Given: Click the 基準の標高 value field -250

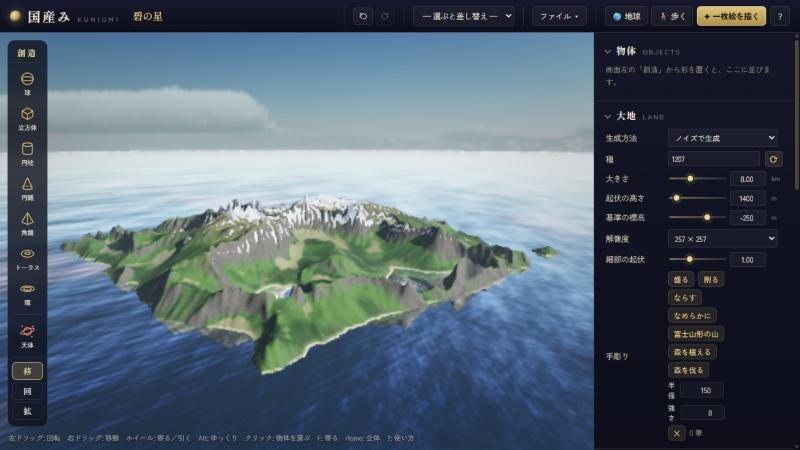Looking at the screenshot, I should tap(747, 218).
